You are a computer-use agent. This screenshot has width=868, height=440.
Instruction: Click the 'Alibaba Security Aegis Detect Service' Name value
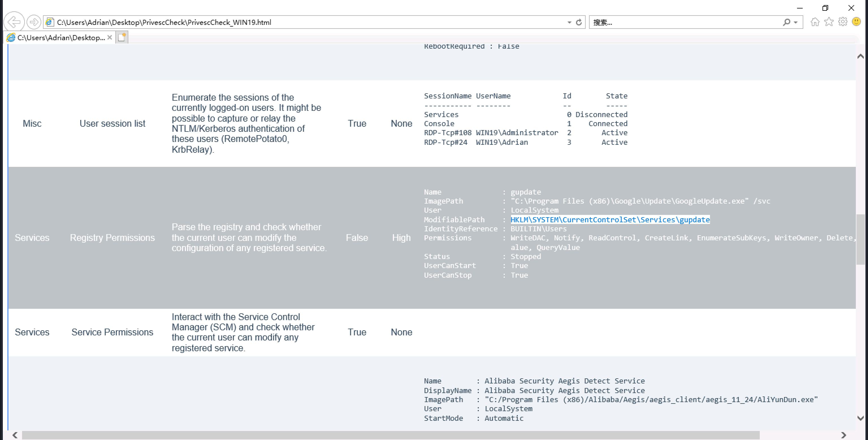pos(564,381)
